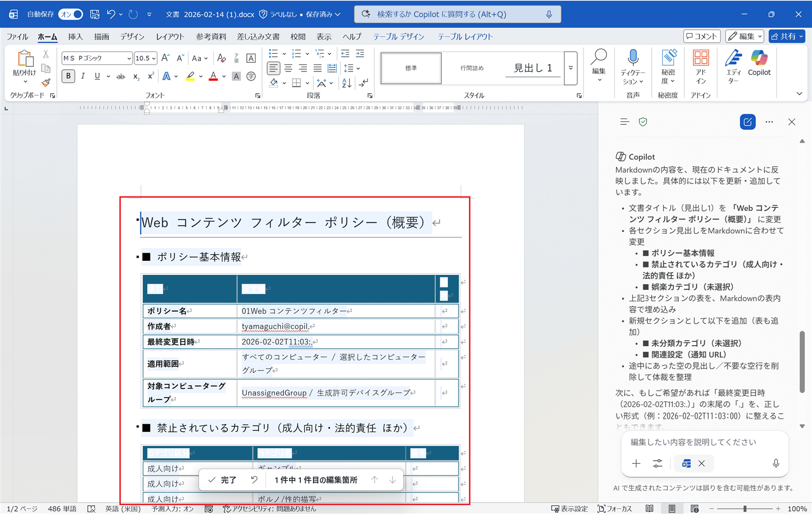Click the new chat icon in Copilot pane

[x=748, y=122]
